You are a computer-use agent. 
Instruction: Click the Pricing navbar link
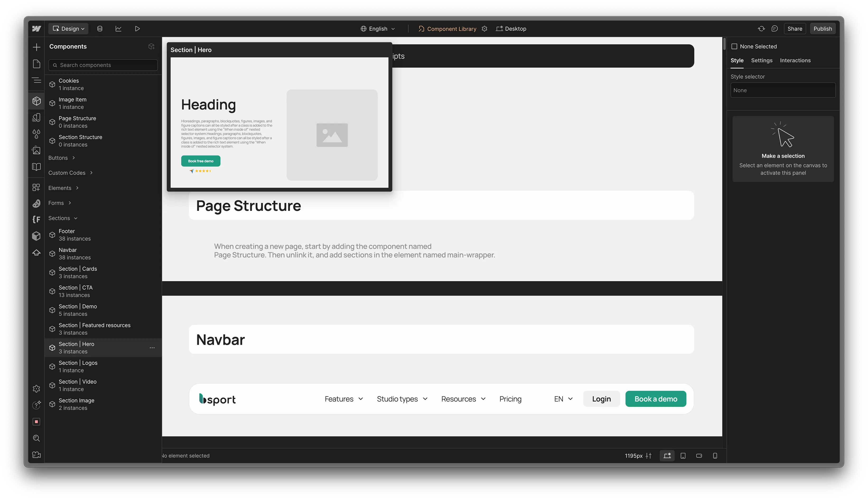pyautogui.click(x=510, y=399)
